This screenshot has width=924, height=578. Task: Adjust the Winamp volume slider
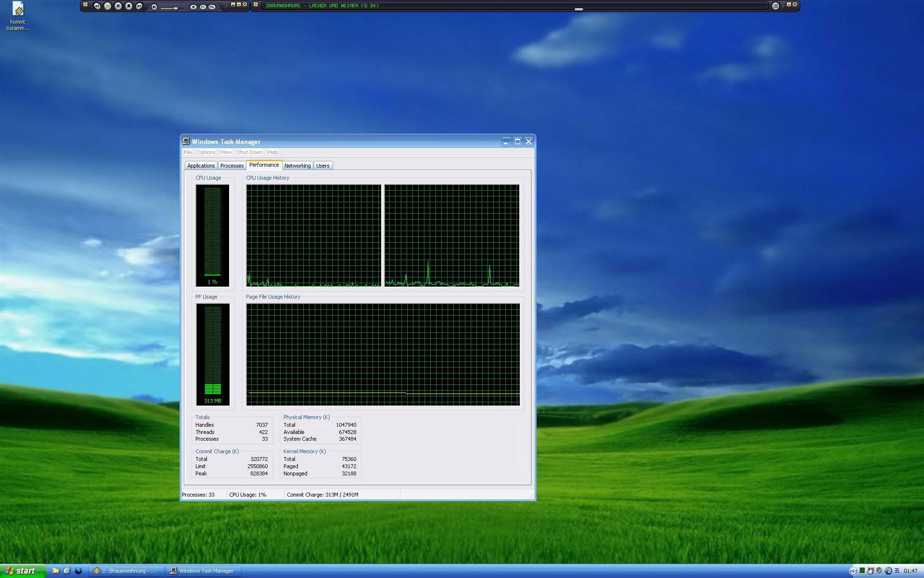pos(176,8)
